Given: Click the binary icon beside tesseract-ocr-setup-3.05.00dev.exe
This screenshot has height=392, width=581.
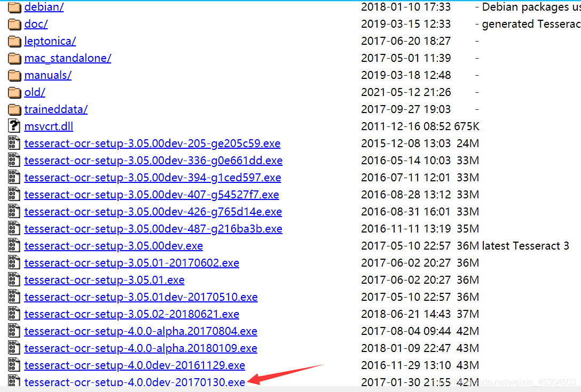Looking at the screenshot, I should tap(14, 245).
